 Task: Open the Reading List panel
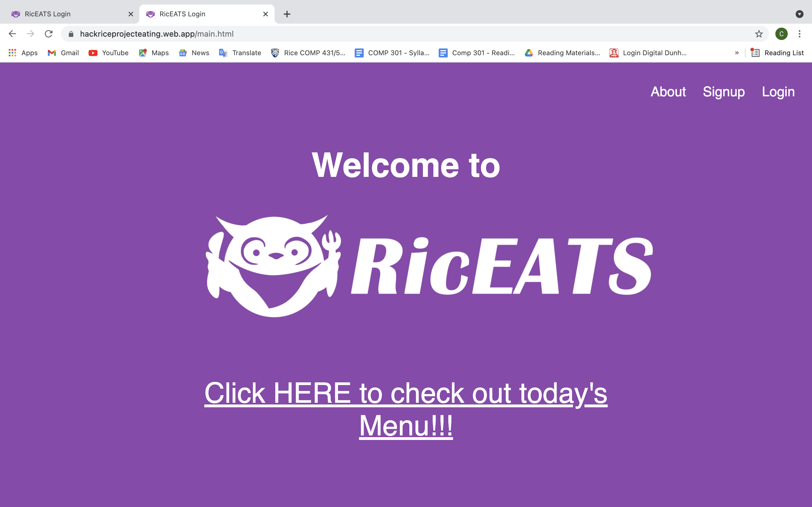(x=777, y=53)
